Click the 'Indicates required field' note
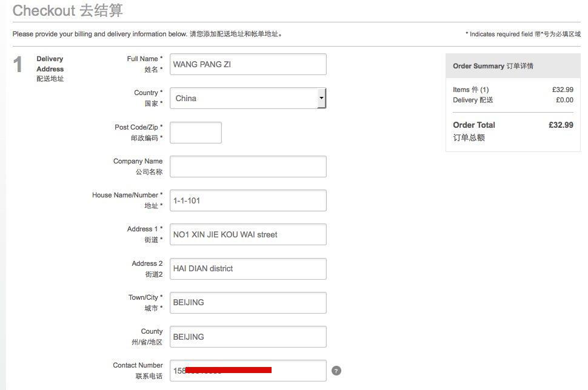This screenshot has height=390, width=588. [x=523, y=34]
